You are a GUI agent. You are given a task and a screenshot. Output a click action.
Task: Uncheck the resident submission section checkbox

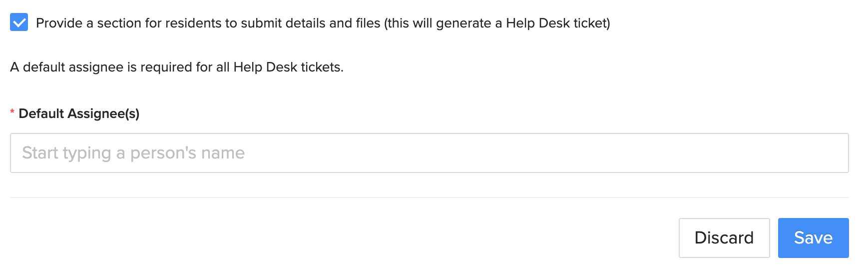click(x=19, y=22)
